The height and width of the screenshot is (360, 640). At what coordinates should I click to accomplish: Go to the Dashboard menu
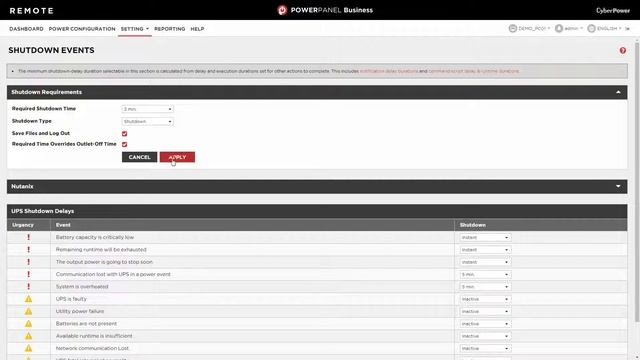coord(26,29)
